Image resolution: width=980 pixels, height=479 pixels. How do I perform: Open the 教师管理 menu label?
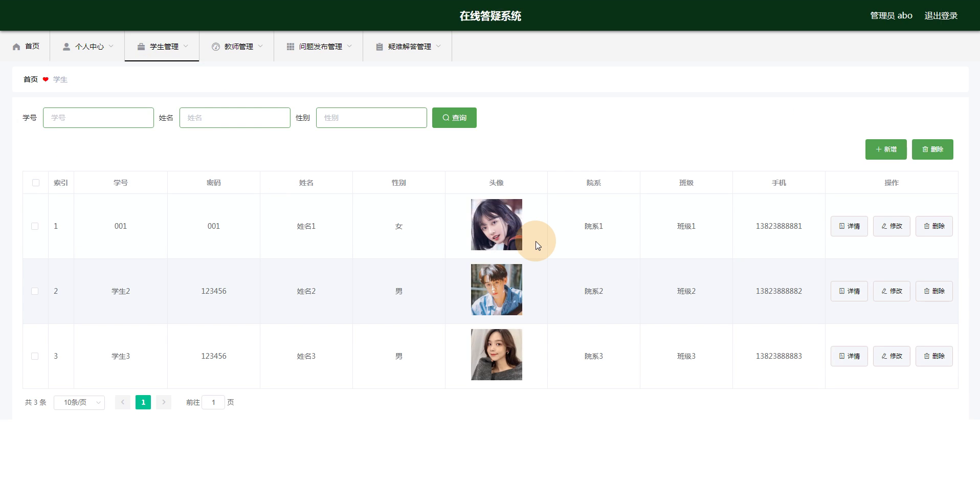pyautogui.click(x=239, y=47)
